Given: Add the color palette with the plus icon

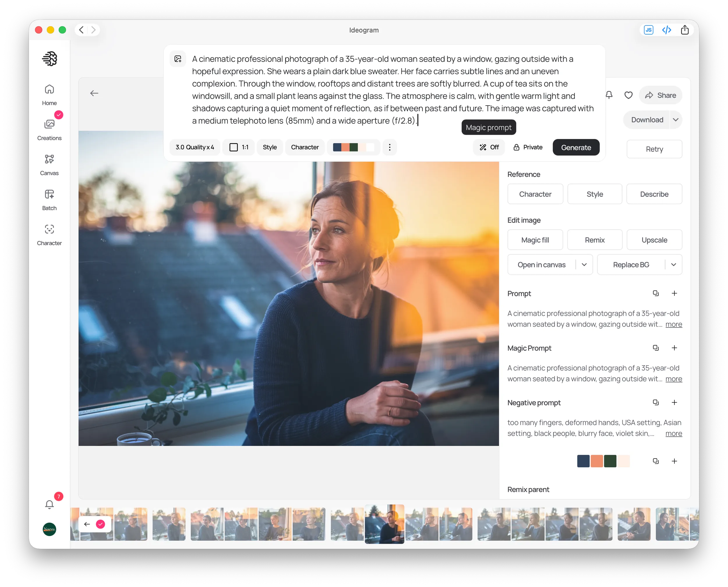Looking at the screenshot, I should coord(674,461).
